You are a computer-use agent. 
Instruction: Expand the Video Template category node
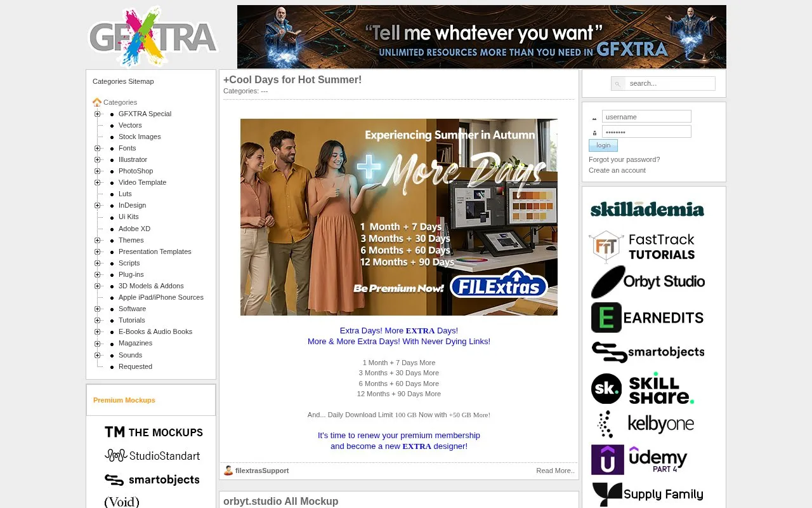click(98, 182)
